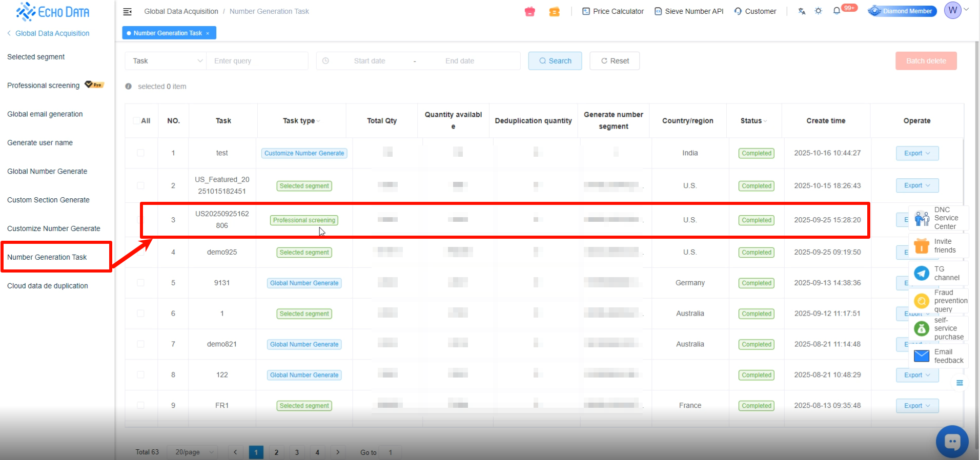Tick the checkbox for the test task row
The width and height of the screenshot is (980, 460).
coord(140,153)
